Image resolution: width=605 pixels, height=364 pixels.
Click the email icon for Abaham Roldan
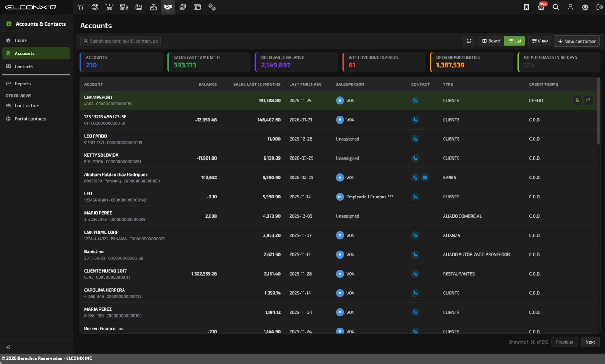tap(425, 177)
